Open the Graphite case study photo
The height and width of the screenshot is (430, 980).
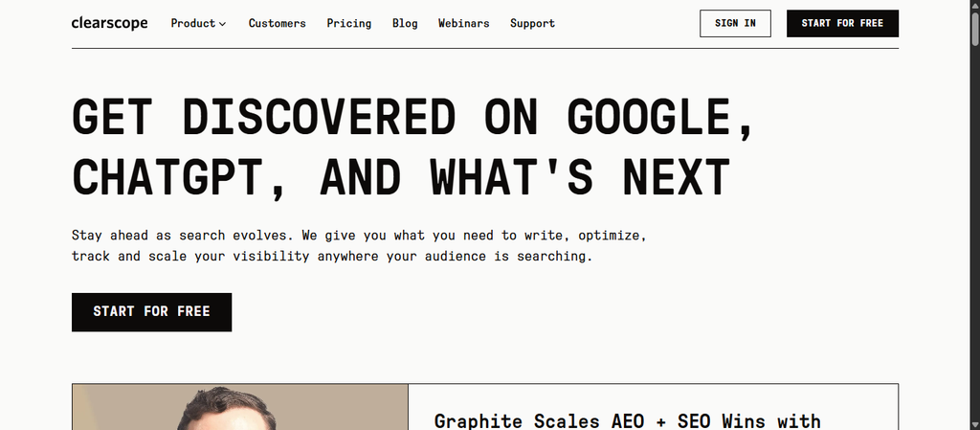(x=240, y=407)
